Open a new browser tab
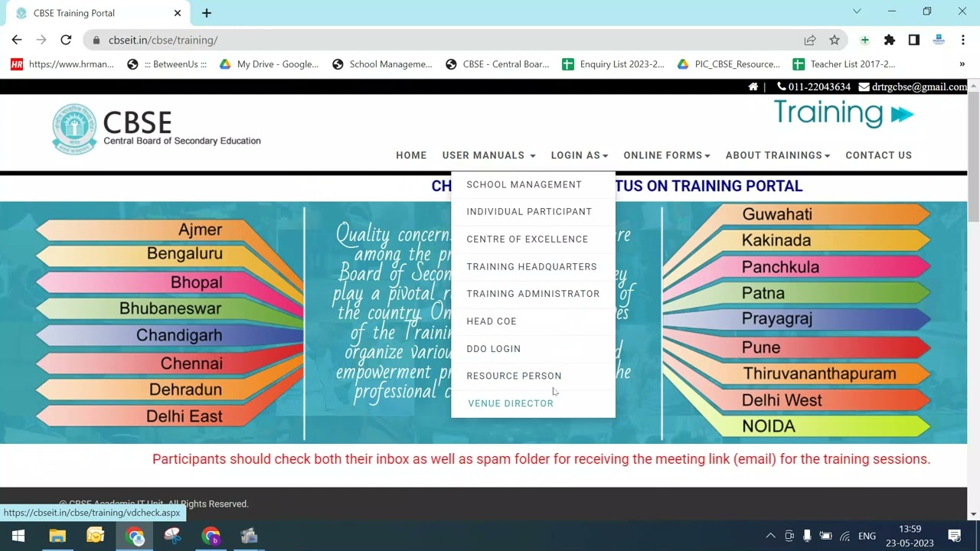980x551 pixels. click(x=207, y=13)
